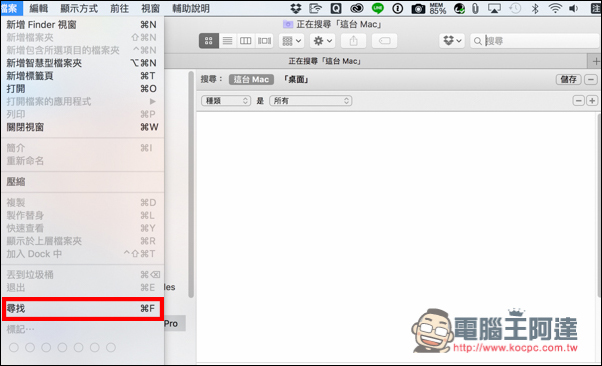Open the gear action menu in toolbar
The height and width of the screenshot is (366, 602).
click(322, 41)
